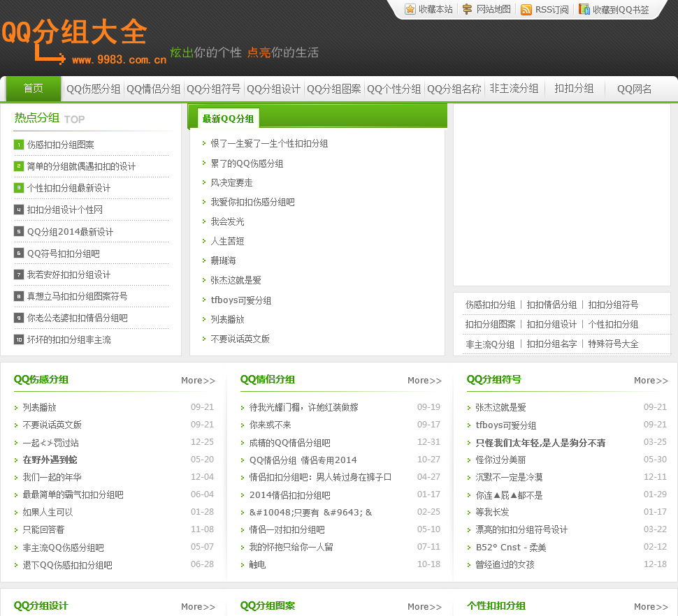Open latest item 风决定要走
The width and height of the screenshot is (678, 616).
(x=231, y=183)
